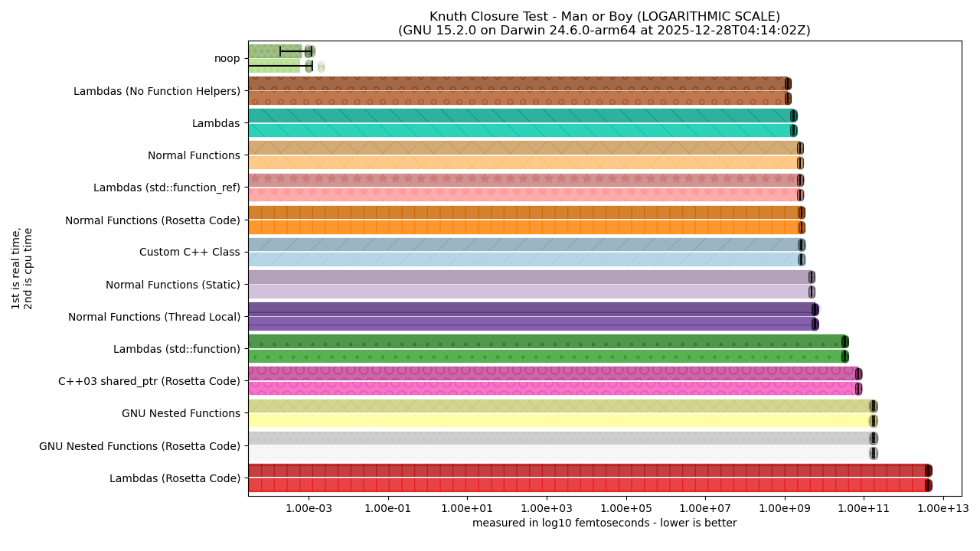Click the noop category label
Viewport: 980px width, 551px height.
[x=227, y=58]
